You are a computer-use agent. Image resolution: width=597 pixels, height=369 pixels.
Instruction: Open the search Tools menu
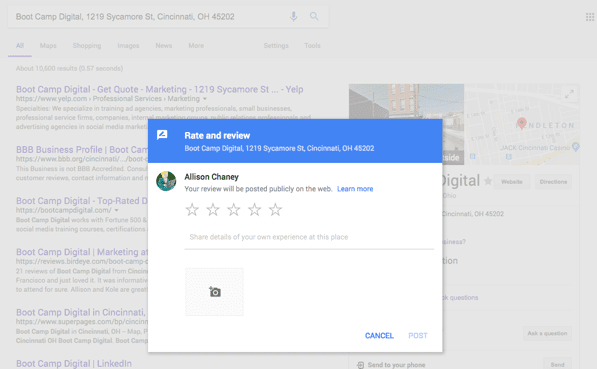[x=312, y=46]
